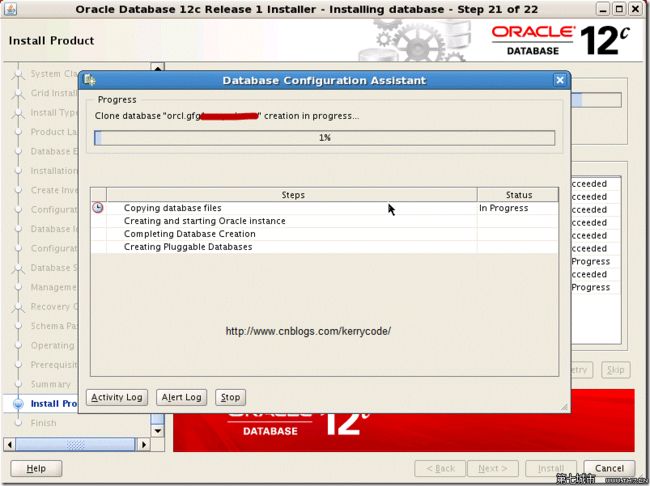This screenshot has height=486, width=650.
Task: Close the Database Configuration Assistant dialog
Action: pos(560,80)
